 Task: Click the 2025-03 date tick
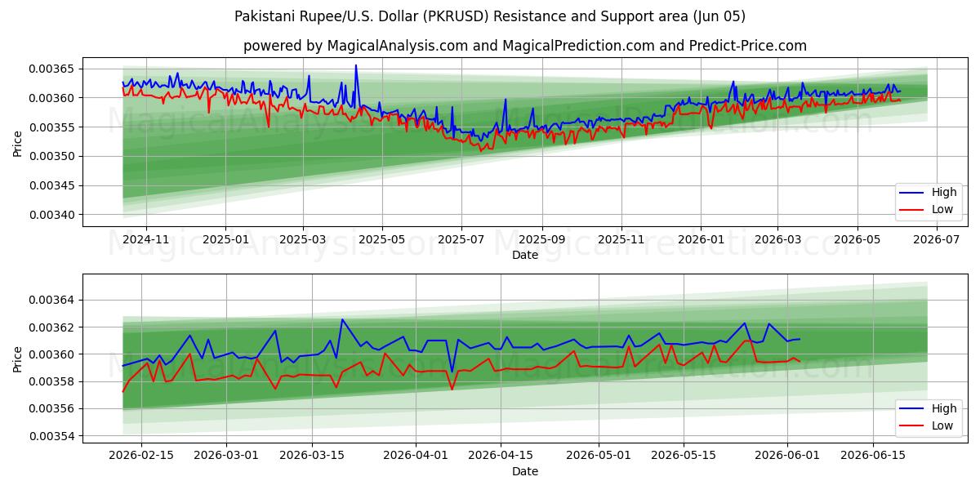coord(302,239)
